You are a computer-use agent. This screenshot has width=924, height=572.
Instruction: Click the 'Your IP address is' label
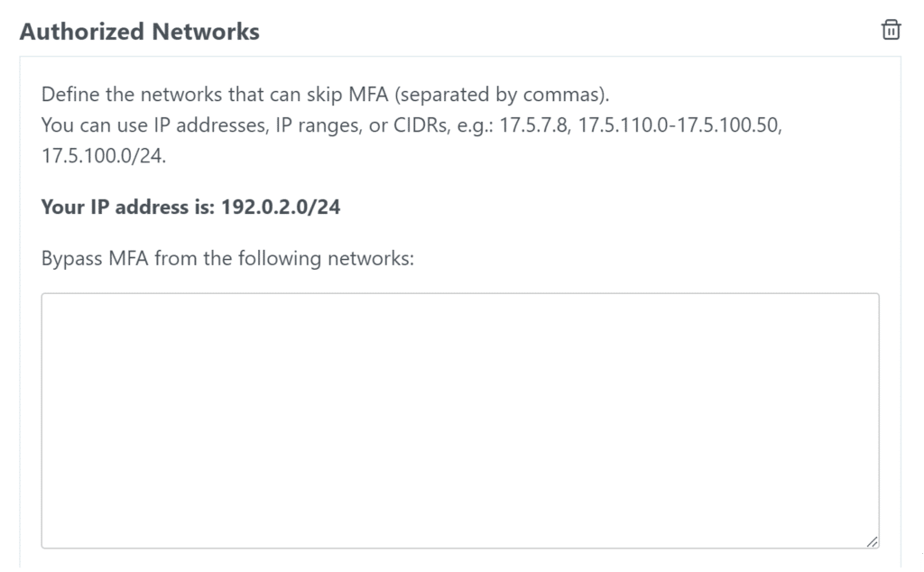tap(128, 208)
